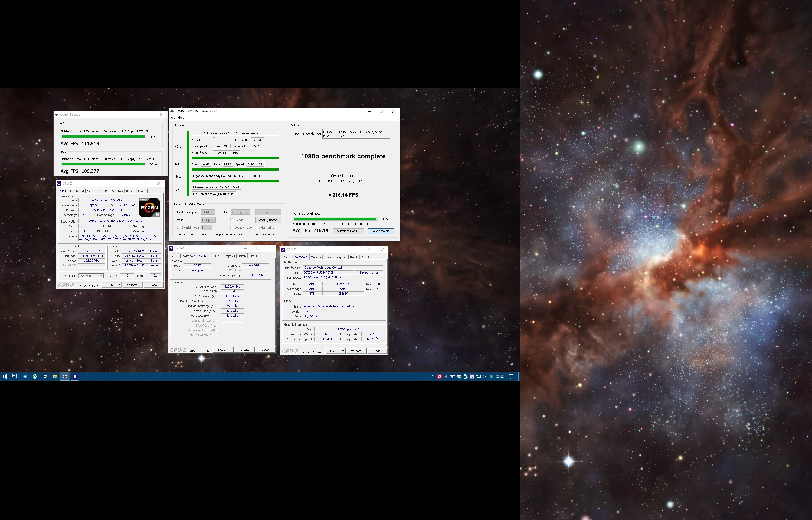812x520 pixels.
Task: Click the CPU-Z taskbar icon
Action: click(x=75, y=376)
